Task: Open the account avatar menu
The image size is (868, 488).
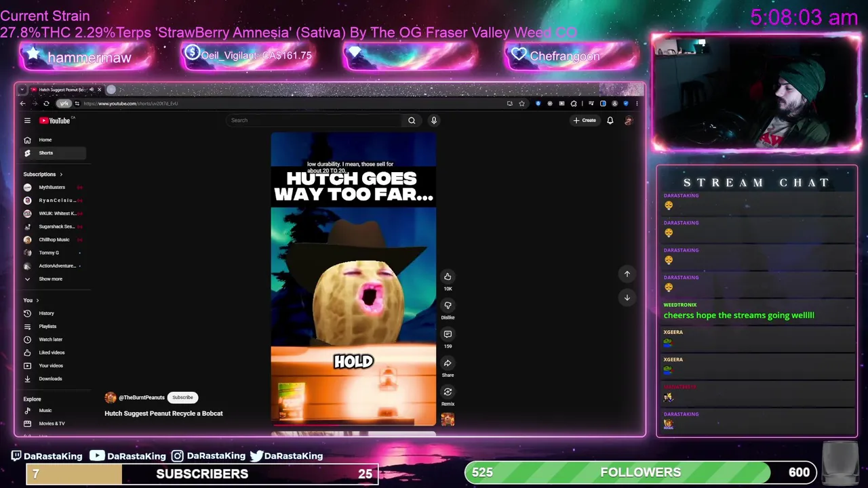Action: pos(629,121)
